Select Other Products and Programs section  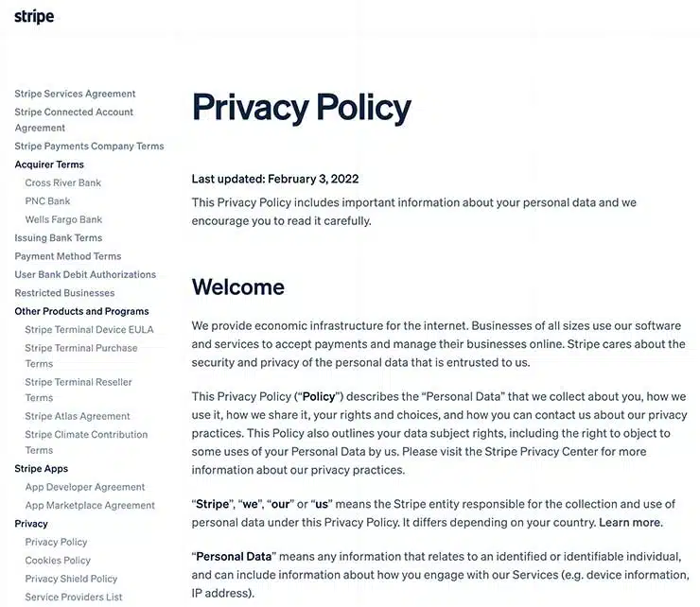81,311
